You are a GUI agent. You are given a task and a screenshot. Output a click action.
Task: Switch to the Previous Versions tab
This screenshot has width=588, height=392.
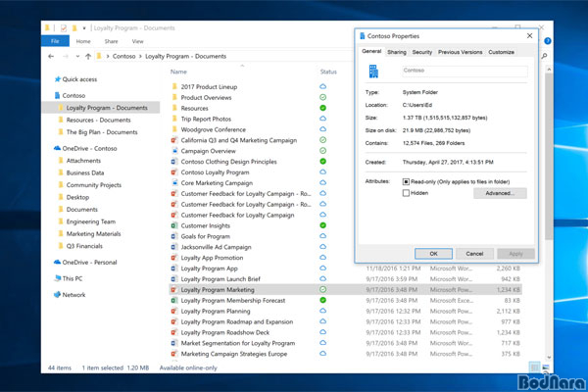click(461, 52)
